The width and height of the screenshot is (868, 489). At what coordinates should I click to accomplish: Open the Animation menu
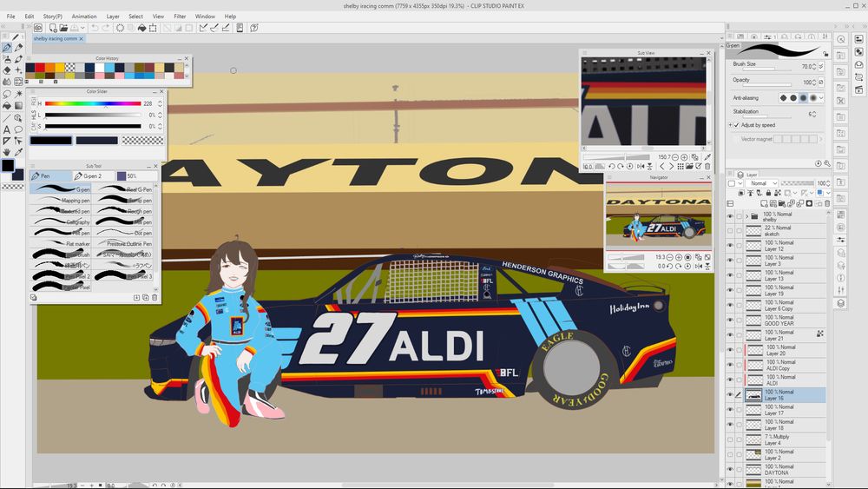pyautogui.click(x=84, y=16)
